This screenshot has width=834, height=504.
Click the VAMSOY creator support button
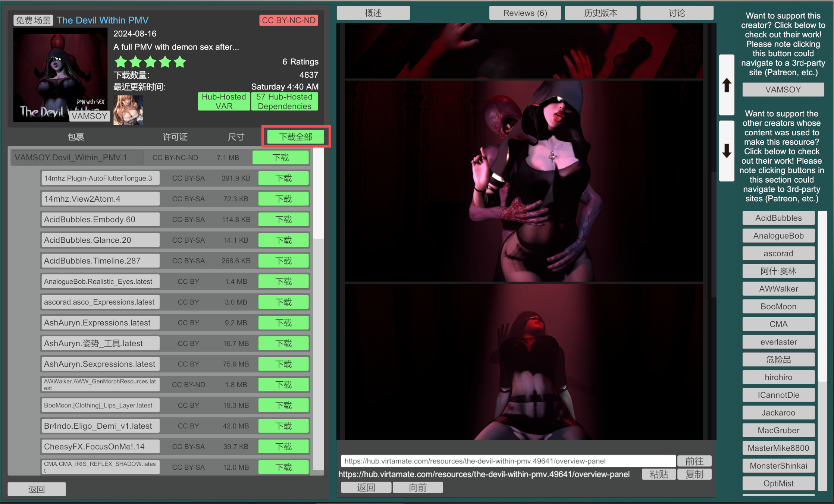(x=783, y=90)
